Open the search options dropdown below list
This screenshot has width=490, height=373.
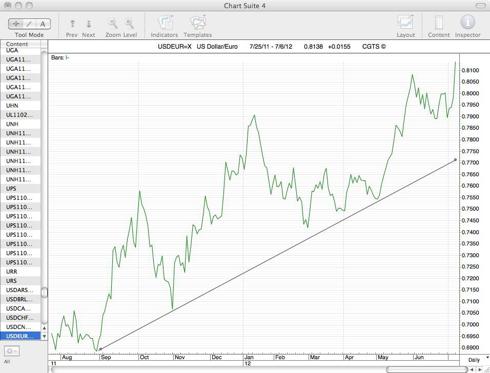coord(12,351)
